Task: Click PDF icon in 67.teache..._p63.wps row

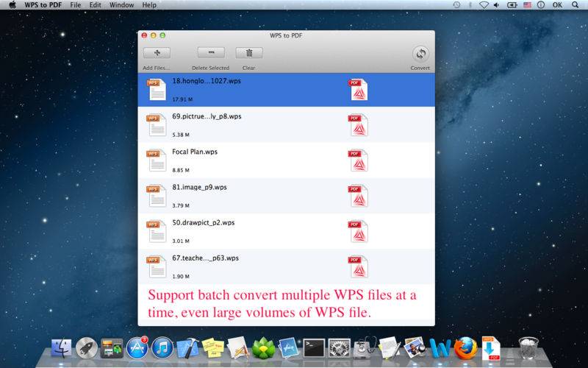Action: [x=358, y=266]
